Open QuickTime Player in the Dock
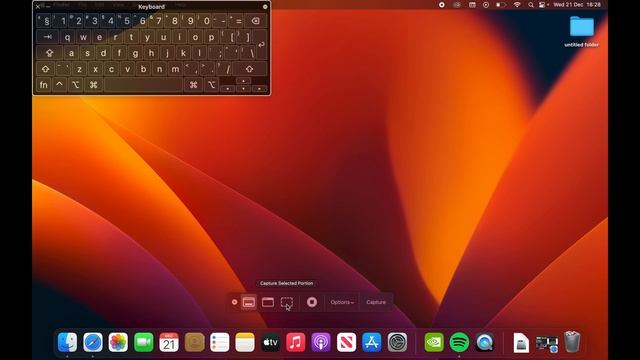Viewport: 640px width, 360px height. point(484,342)
